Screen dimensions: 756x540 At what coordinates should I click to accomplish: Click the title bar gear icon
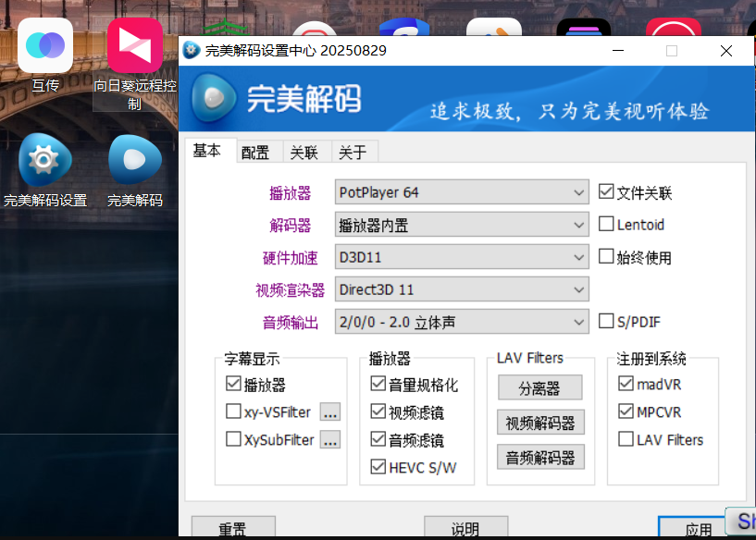192,50
